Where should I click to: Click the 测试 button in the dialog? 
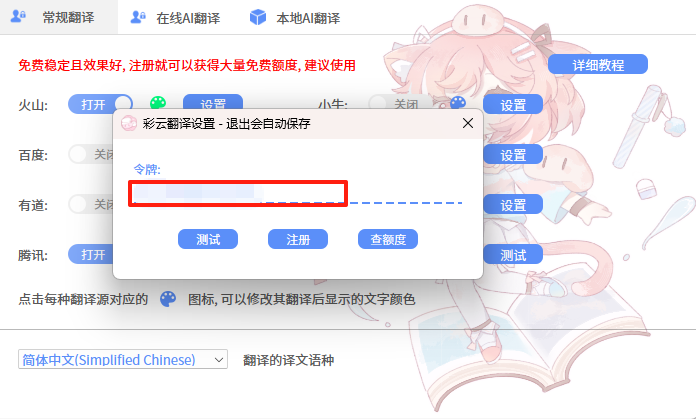point(208,239)
